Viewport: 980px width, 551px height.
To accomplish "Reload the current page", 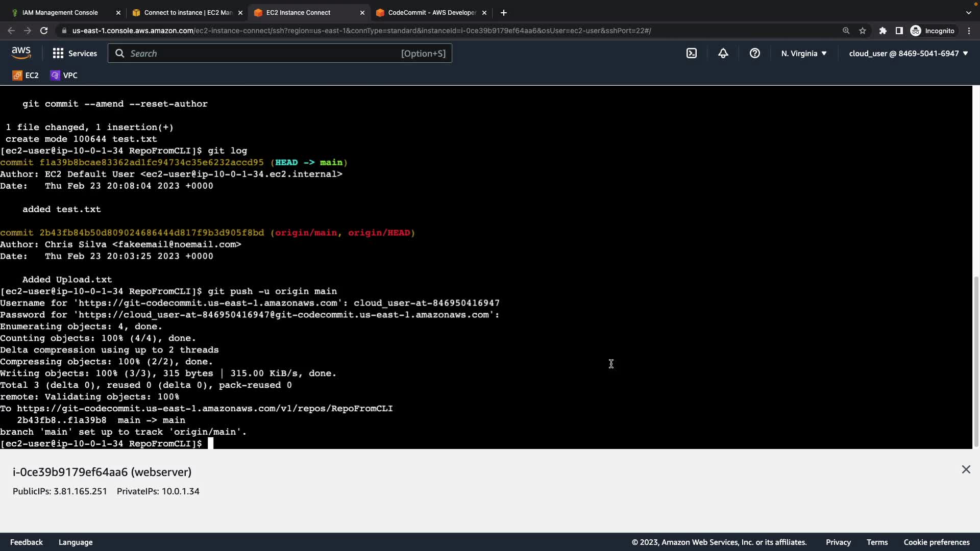I will [44, 31].
